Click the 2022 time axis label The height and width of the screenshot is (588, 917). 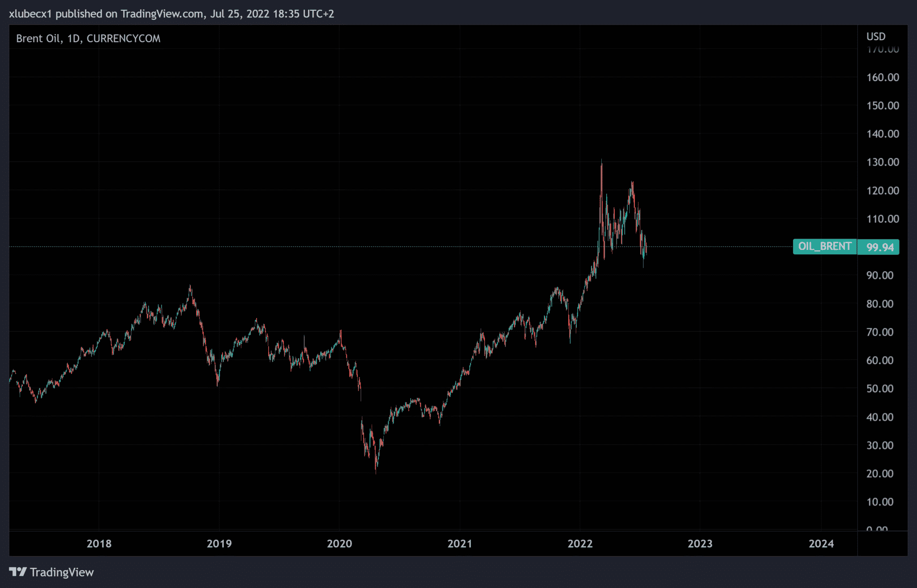[580, 544]
